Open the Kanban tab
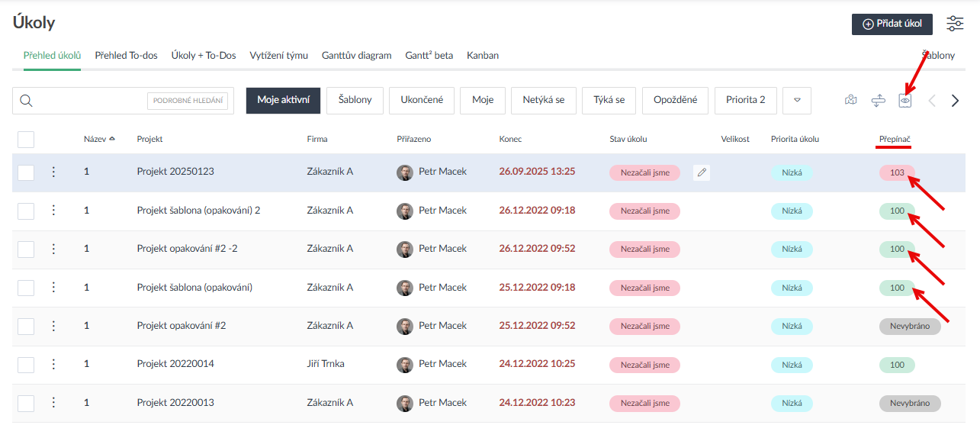980x425 pixels. (x=483, y=56)
